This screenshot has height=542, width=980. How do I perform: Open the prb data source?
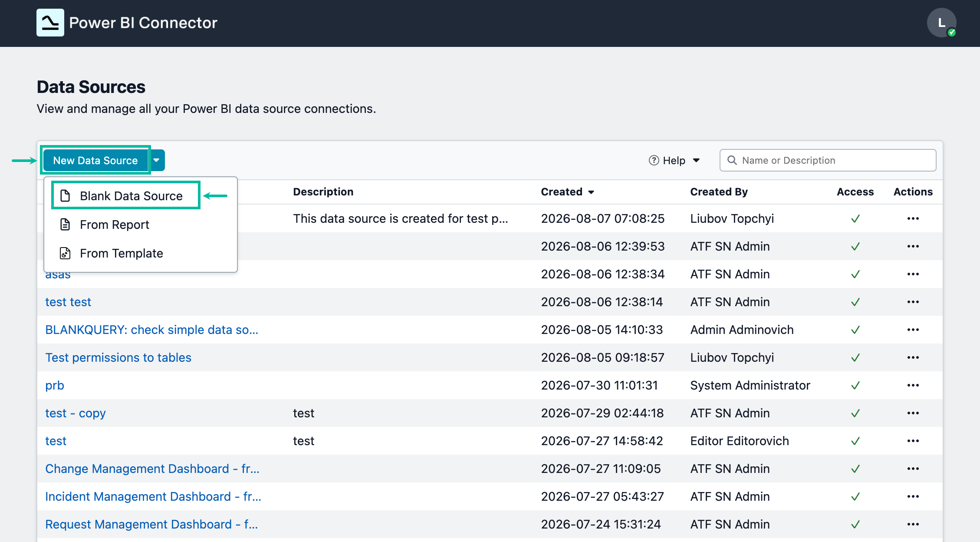(55, 386)
